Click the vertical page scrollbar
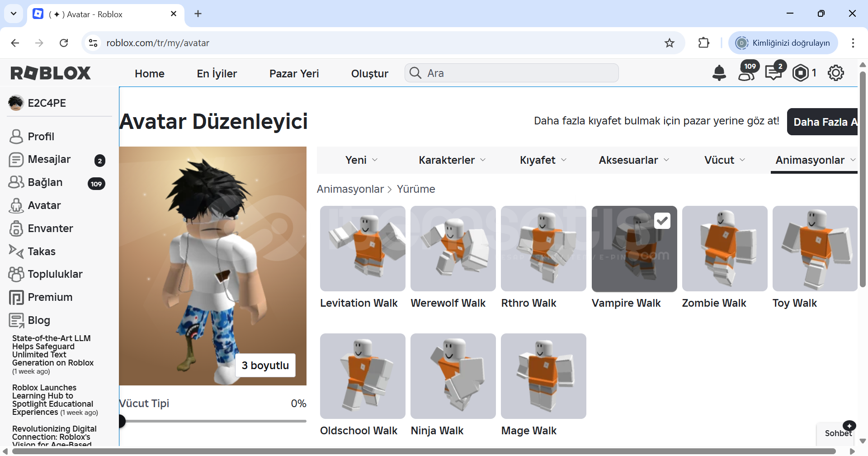 862,179
